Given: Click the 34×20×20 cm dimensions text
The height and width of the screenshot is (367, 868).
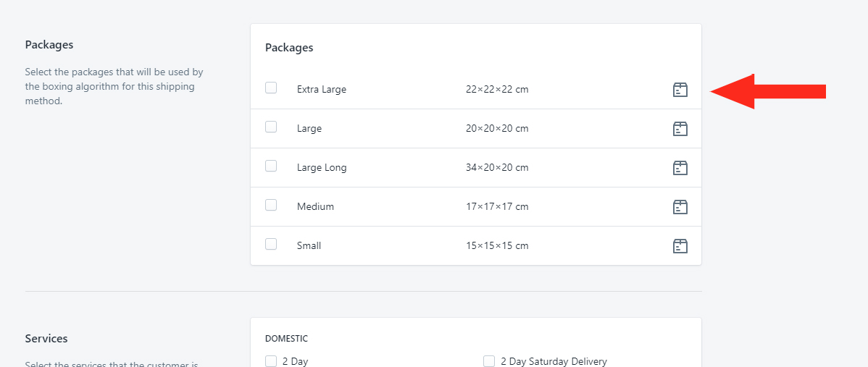Looking at the screenshot, I should 497,167.
